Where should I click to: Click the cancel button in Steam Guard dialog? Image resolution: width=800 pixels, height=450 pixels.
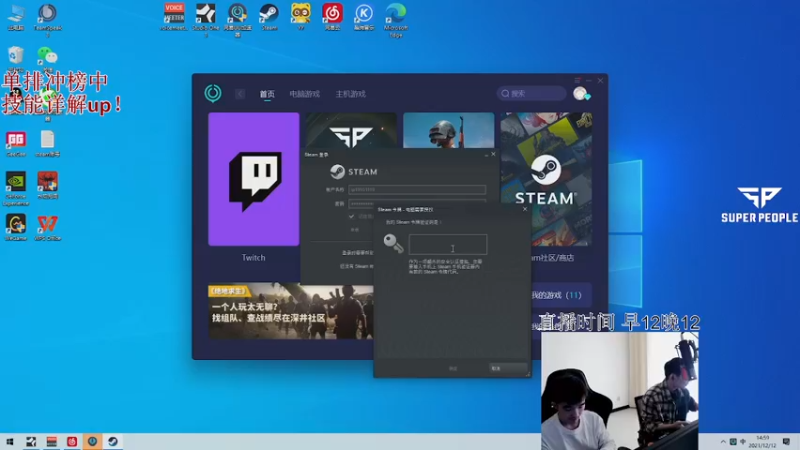click(508, 368)
